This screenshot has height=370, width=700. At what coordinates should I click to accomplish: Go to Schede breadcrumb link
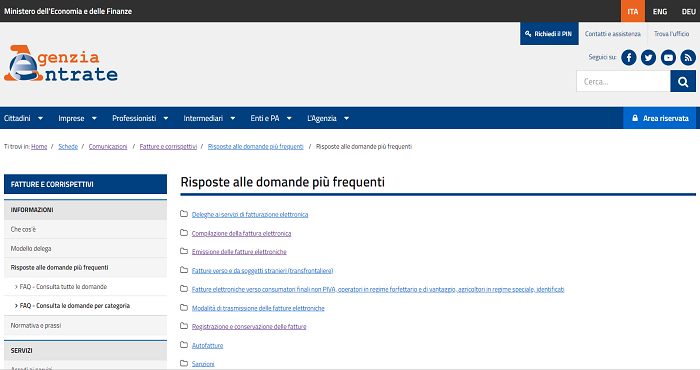pos(68,146)
